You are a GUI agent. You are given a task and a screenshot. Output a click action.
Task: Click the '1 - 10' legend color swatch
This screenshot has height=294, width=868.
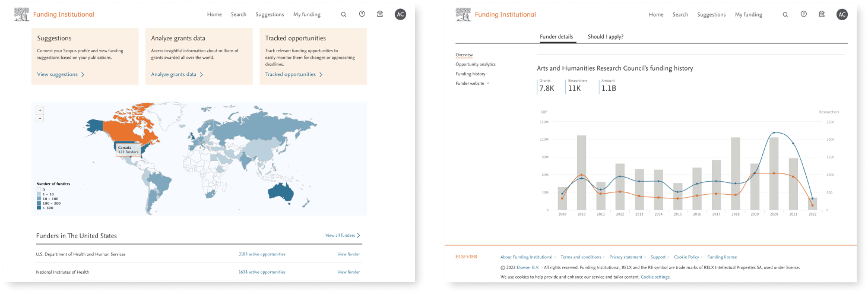click(x=39, y=194)
